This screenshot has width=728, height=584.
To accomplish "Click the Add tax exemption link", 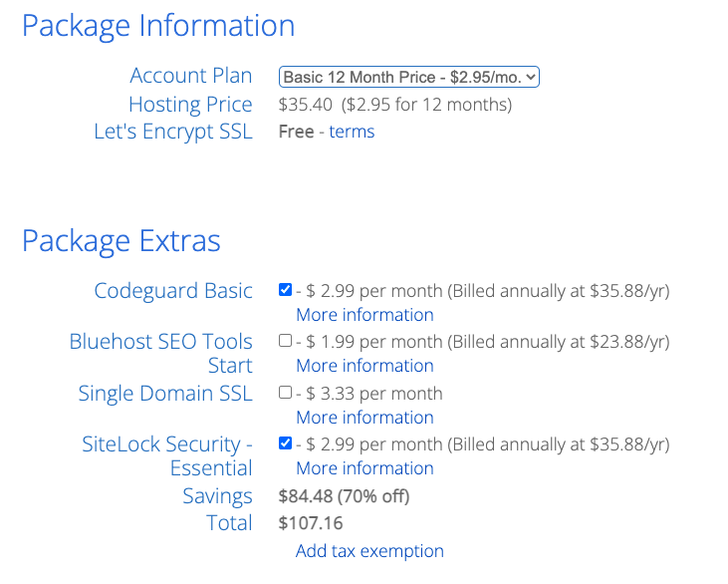I will click(x=369, y=551).
